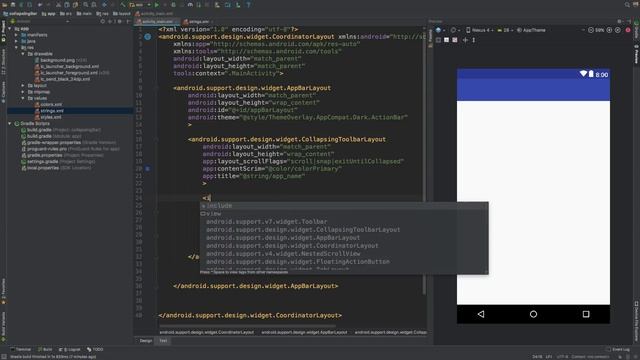
Task: Click the CoordinatorLayout breadcrumb below editor
Action: point(207,332)
